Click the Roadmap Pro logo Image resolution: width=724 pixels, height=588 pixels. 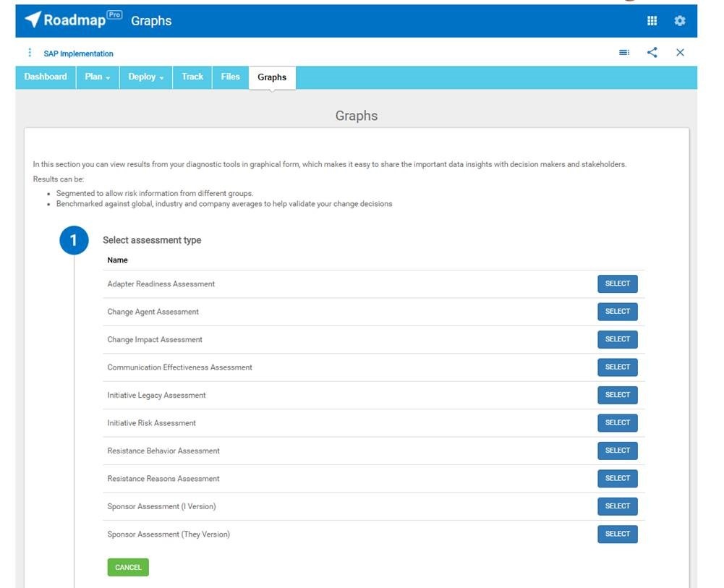(73, 20)
